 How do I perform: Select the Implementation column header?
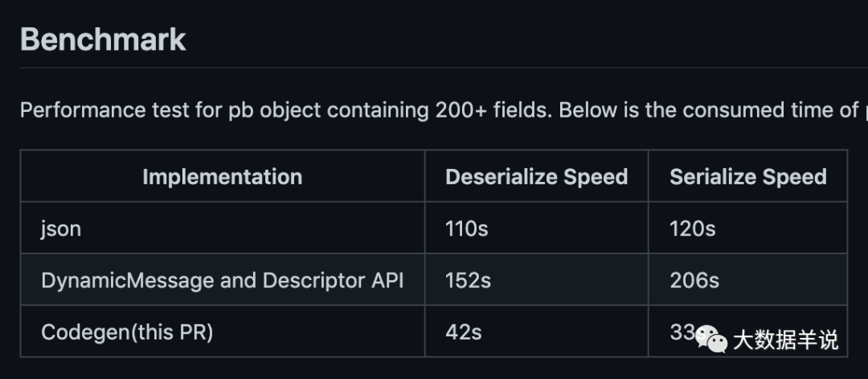coord(222,176)
